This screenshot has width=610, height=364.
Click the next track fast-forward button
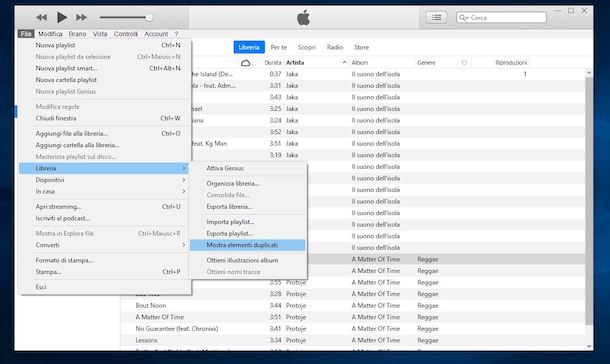coord(81,18)
